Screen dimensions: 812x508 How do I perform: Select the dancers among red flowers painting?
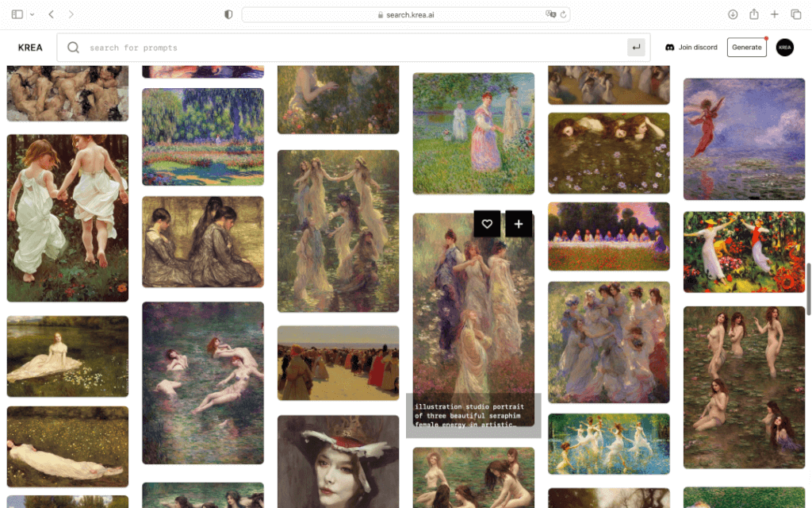click(x=744, y=252)
